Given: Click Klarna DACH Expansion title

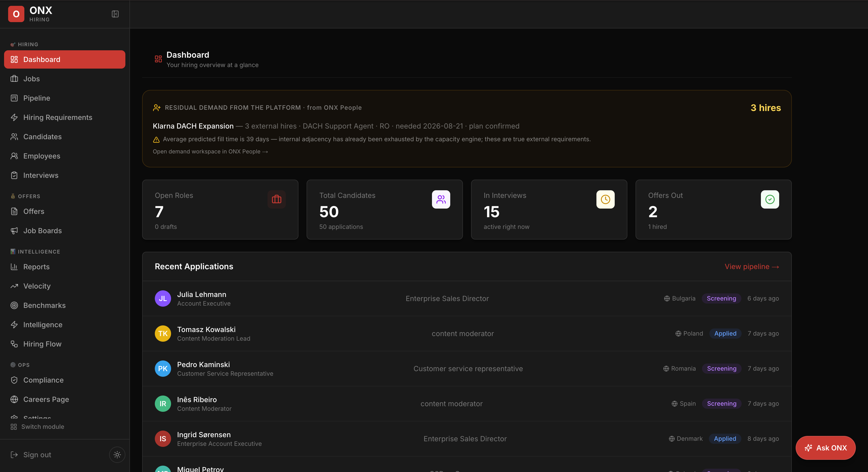Looking at the screenshot, I should [x=193, y=126].
